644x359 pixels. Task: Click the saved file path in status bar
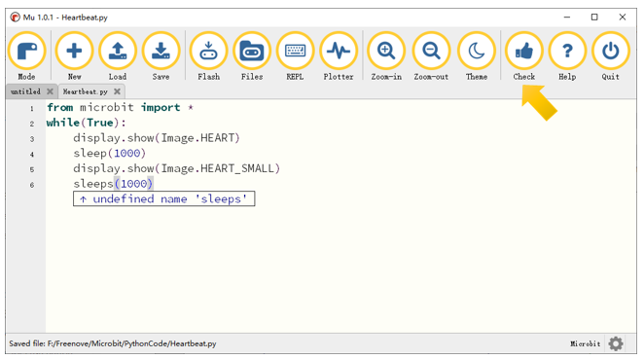pyautogui.click(x=113, y=343)
